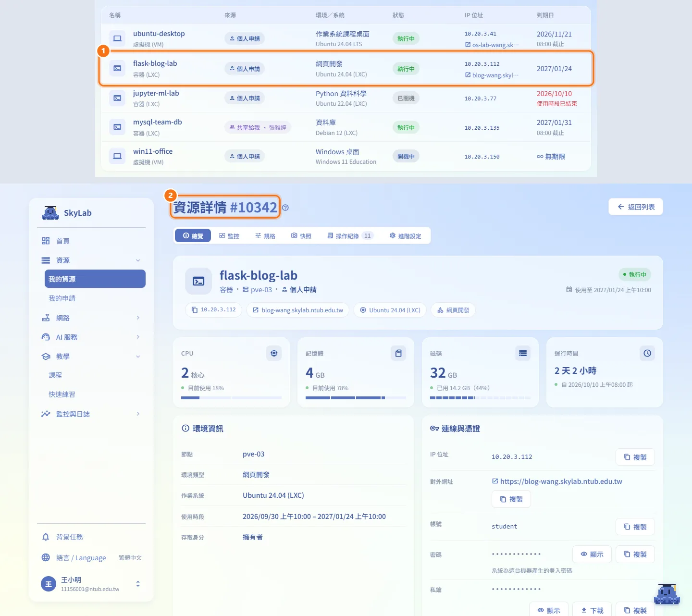
Task: Show the hidden 密碼 password
Action: pos(592,554)
